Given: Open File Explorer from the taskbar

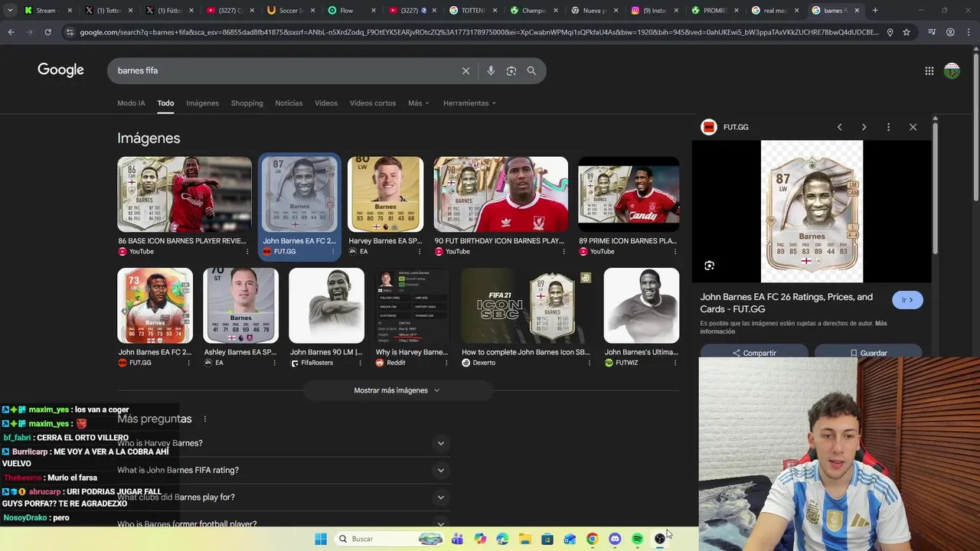Looking at the screenshot, I should tap(524, 539).
